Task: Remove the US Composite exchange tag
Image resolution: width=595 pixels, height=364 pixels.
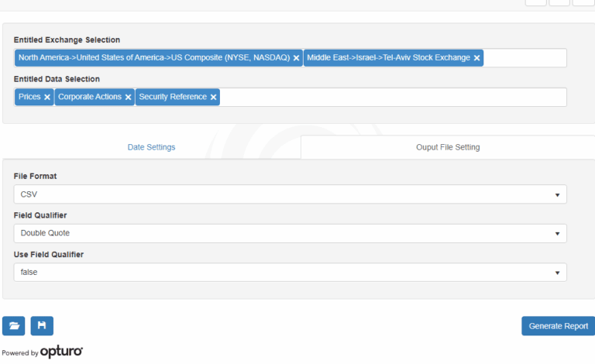Action: coord(296,58)
